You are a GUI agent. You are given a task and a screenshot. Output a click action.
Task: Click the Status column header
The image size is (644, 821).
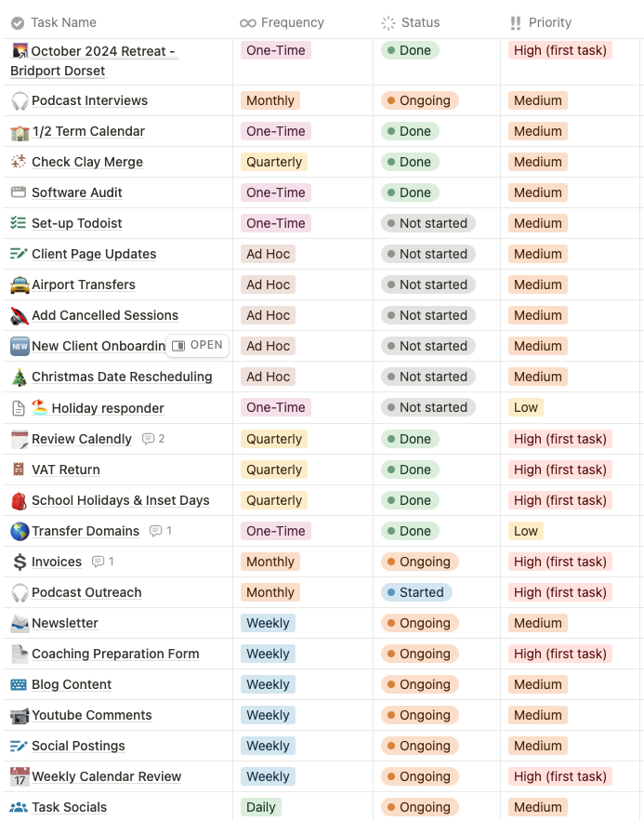(x=420, y=22)
